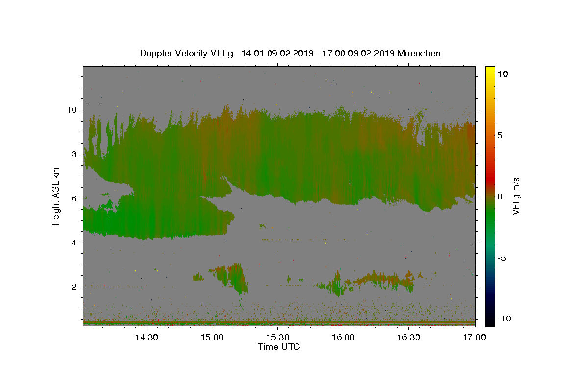Image resolution: width=588 pixels, height=392 pixels.
Task: Click the height tick label 2
Action: click(x=74, y=287)
